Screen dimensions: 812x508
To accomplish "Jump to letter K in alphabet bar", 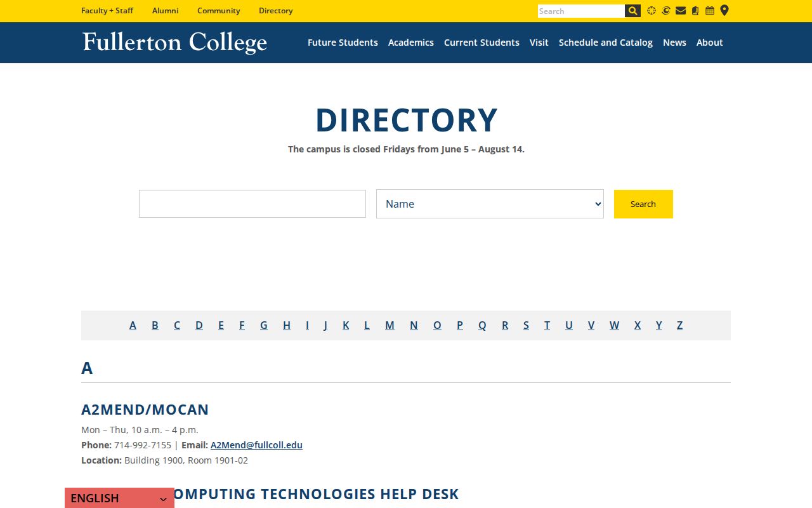I will [x=346, y=325].
